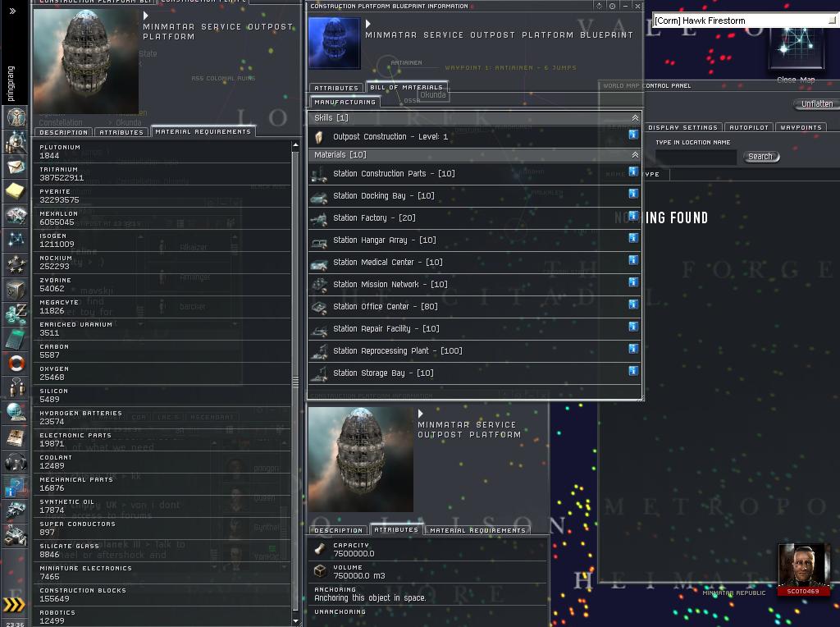Show info for Station Construction Parts

pos(633,171)
